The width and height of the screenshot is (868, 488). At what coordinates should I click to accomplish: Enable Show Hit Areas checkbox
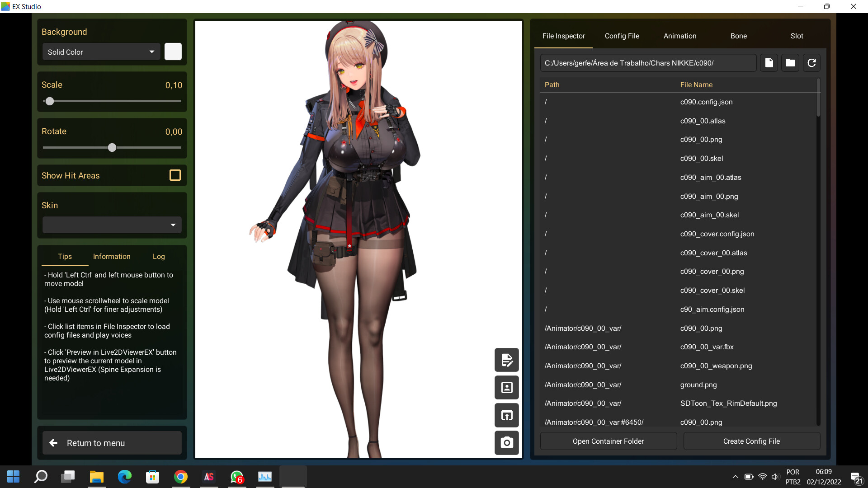[x=175, y=175]
